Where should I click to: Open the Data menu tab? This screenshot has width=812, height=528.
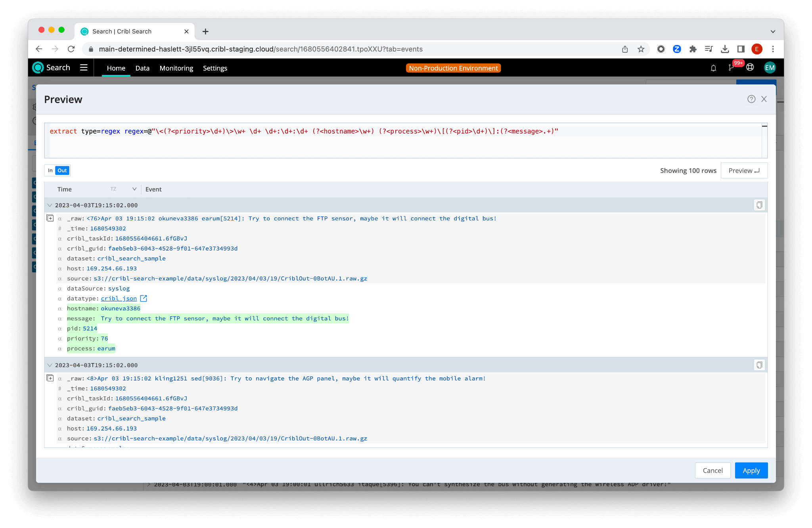point(142,68)
